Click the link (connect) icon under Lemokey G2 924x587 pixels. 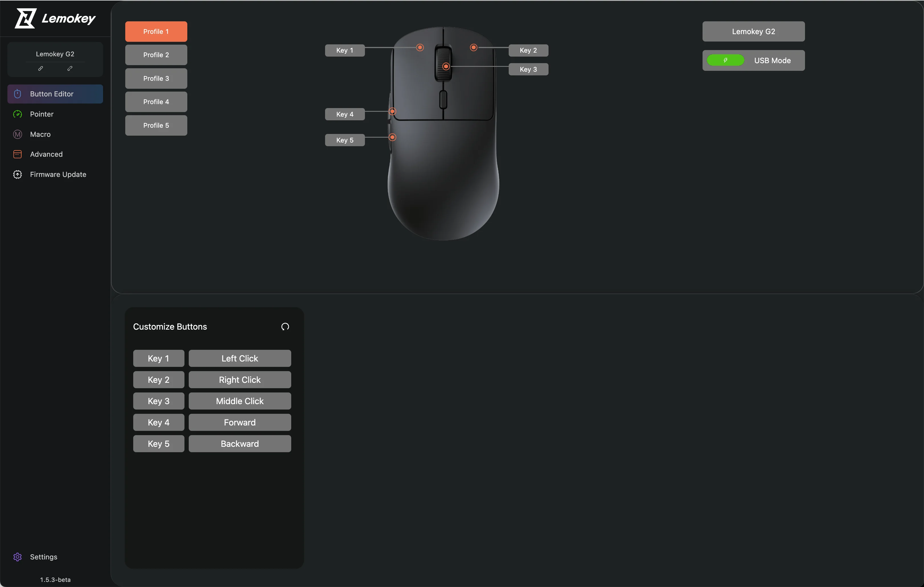(40, 69)
